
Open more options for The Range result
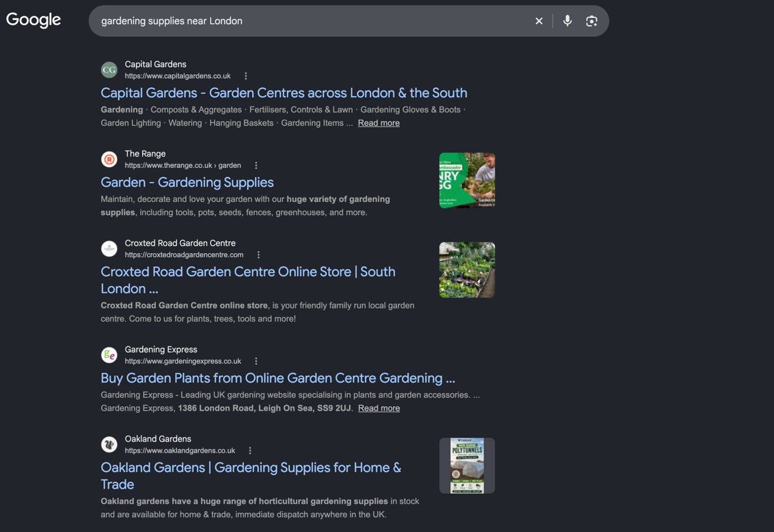click(256, 166)
